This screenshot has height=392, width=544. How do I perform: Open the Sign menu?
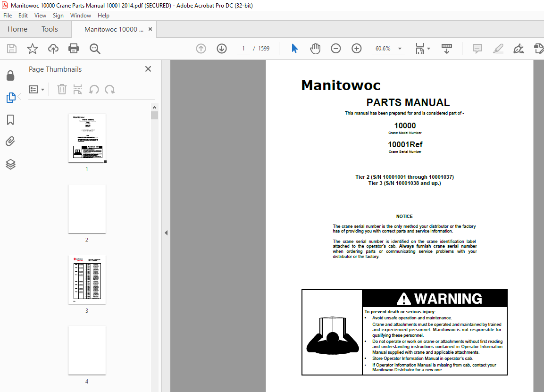click(59, 16)
